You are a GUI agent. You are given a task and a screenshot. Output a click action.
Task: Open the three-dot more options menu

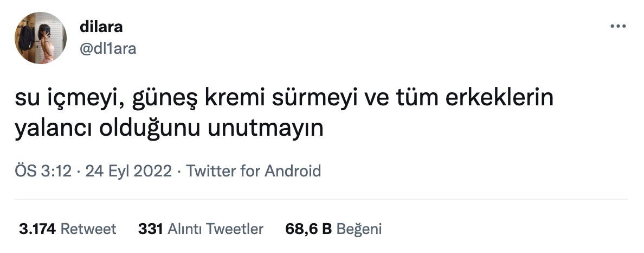(618, 26)
